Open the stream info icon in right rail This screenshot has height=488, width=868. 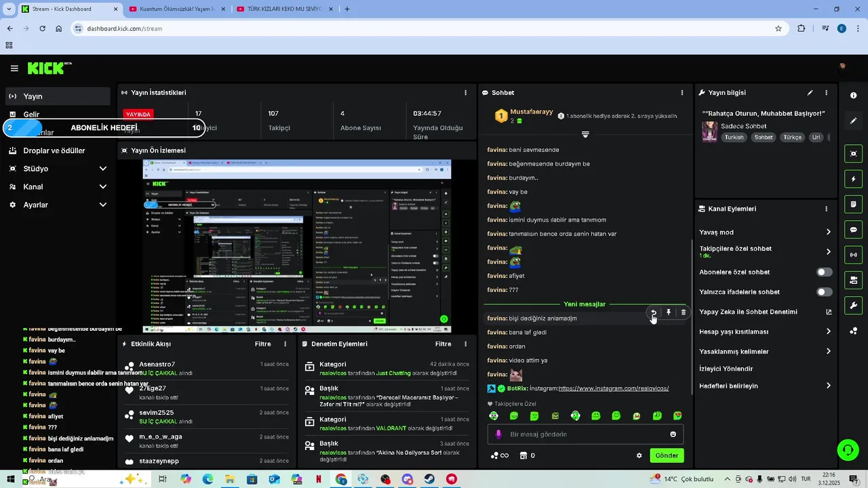tap(853, 96)
